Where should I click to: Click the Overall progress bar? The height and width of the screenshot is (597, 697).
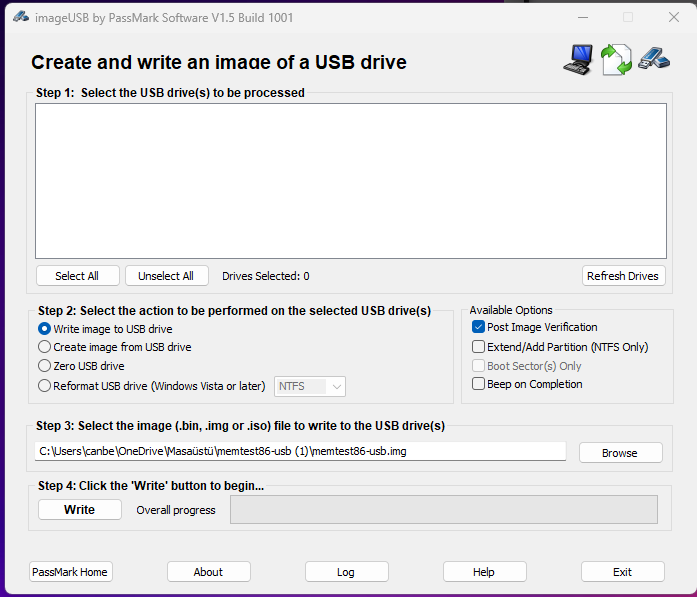pos(444,509)
